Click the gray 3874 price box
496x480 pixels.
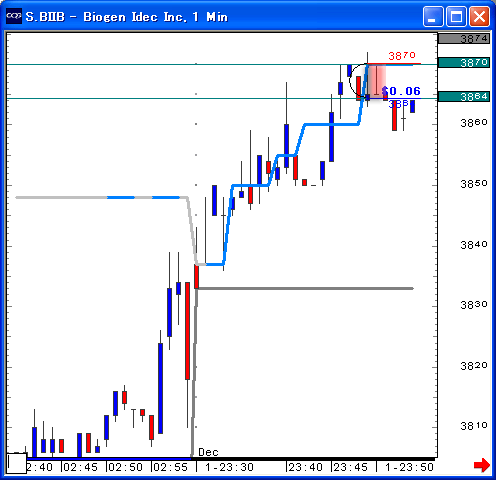coord(464,38)
